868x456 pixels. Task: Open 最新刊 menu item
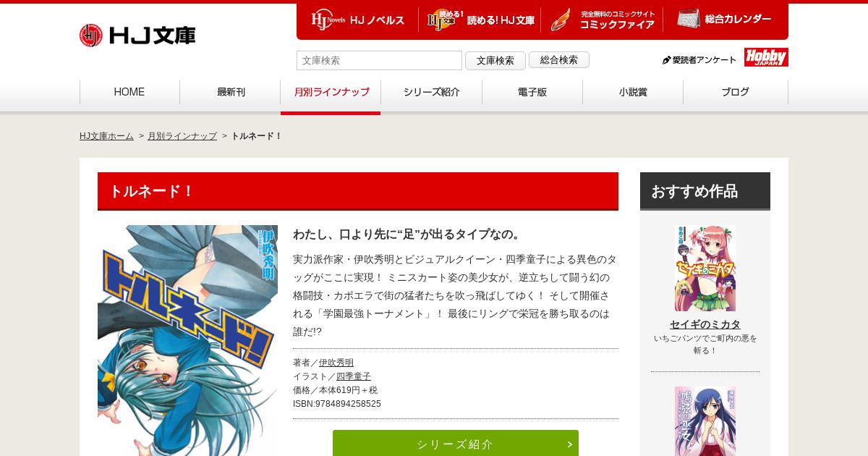pyautogui.click(x=231, y=92)
